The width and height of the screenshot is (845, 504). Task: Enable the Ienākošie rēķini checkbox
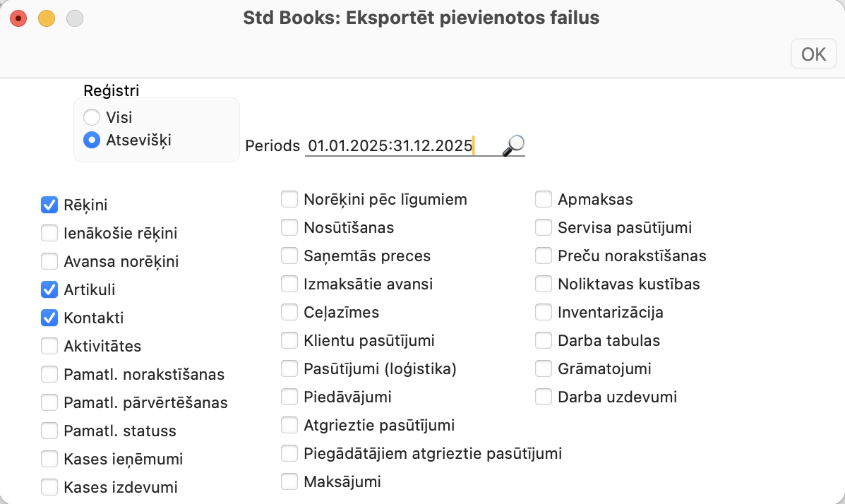[x=49, y=233]
